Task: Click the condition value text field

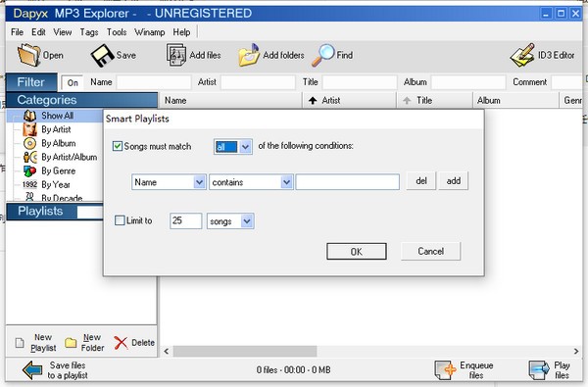Action: (347, 182)
